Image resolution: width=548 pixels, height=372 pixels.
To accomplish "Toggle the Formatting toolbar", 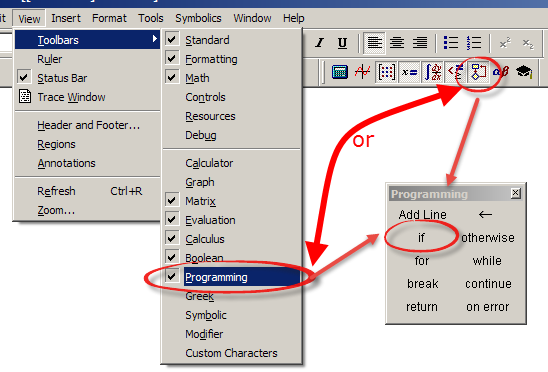I will pyautogui.click(x=231, y=59).
